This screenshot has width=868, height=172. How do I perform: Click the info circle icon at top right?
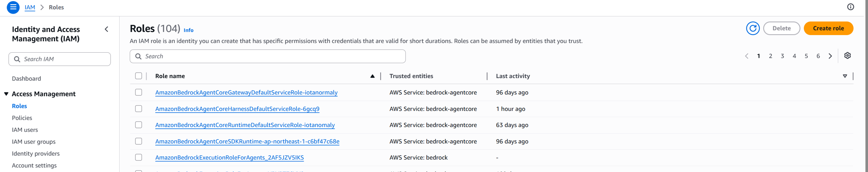(x=850, y=7)
